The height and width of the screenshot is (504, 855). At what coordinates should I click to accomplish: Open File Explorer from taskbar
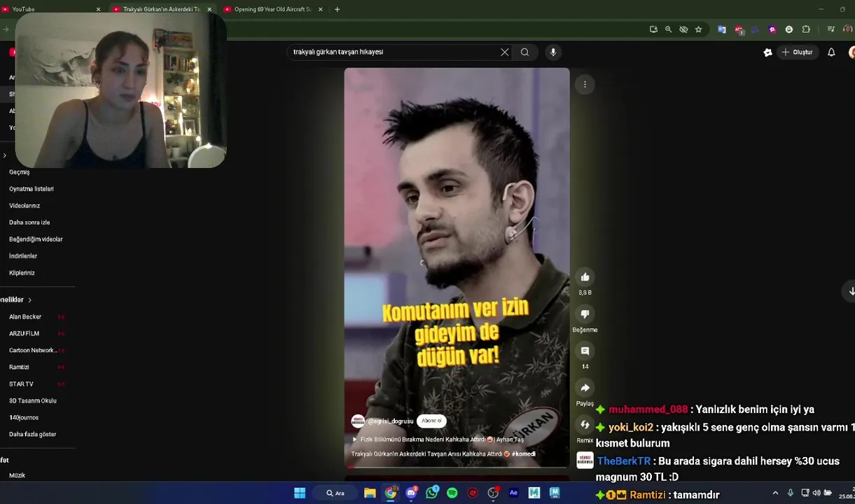click(370, 493)
